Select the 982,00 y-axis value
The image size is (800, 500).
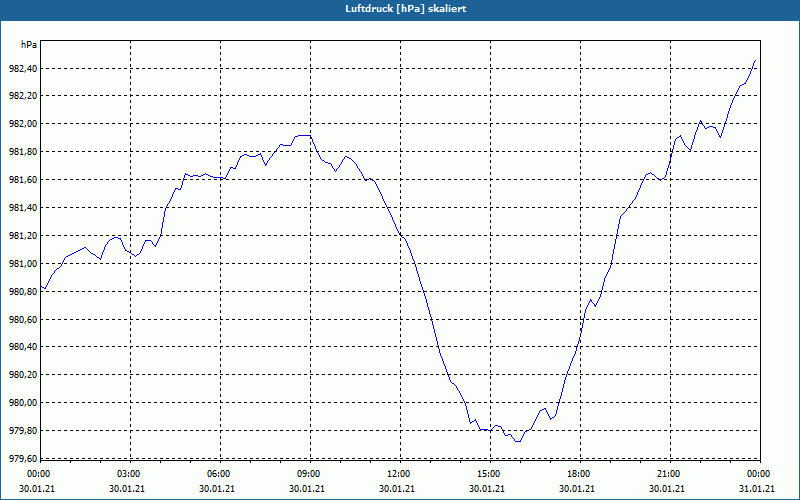point(23,124)
